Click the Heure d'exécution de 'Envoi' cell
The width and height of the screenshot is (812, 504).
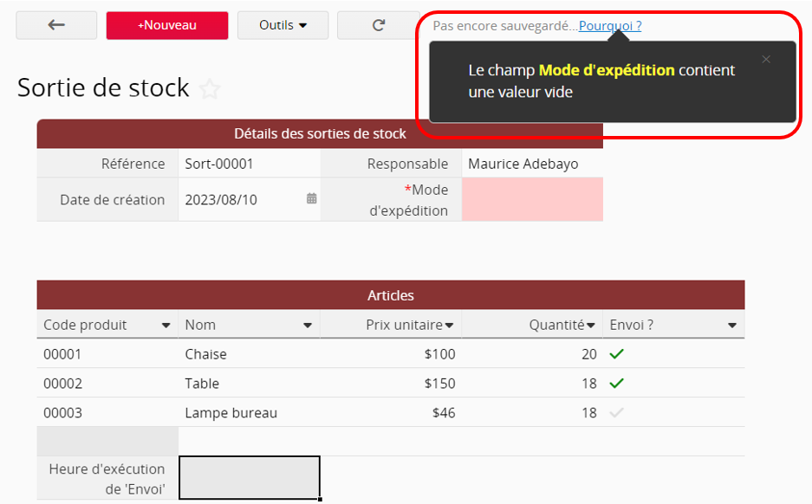[250, 478]
